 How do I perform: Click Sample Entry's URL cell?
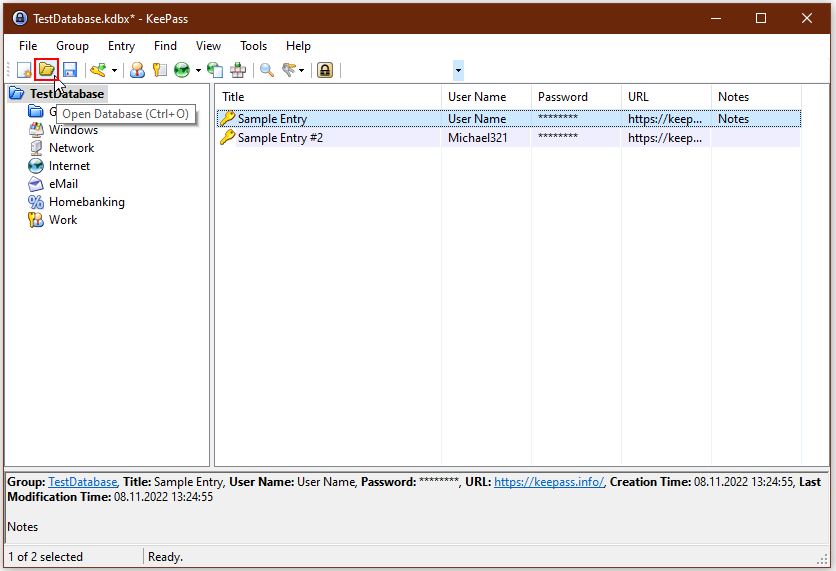tap(665, 119)
